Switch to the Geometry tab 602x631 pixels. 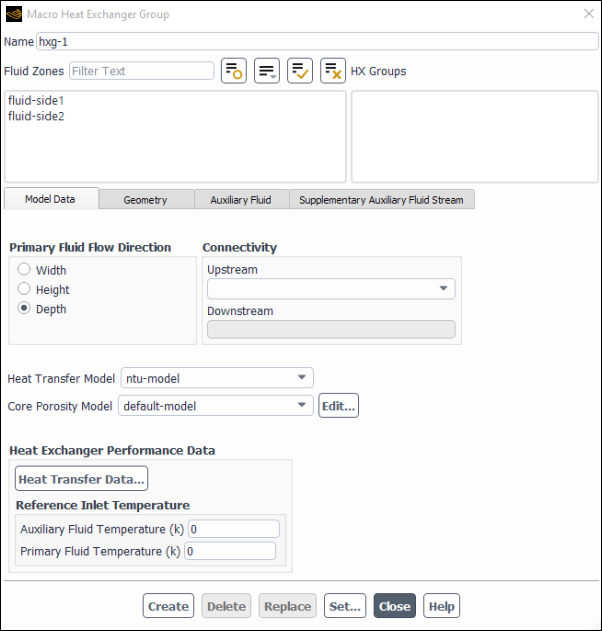pyautogui.click(x=146, y=200)
